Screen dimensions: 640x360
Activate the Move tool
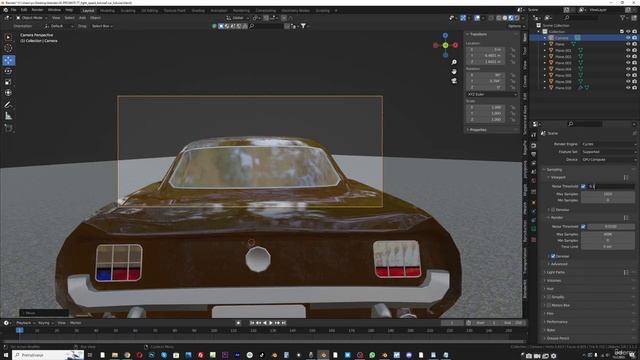(8, 60)
